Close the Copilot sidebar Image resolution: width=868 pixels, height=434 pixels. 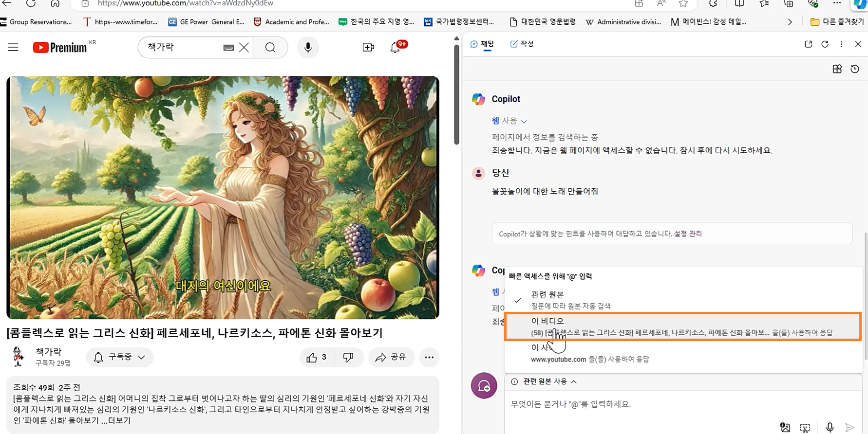coord(858,44)
